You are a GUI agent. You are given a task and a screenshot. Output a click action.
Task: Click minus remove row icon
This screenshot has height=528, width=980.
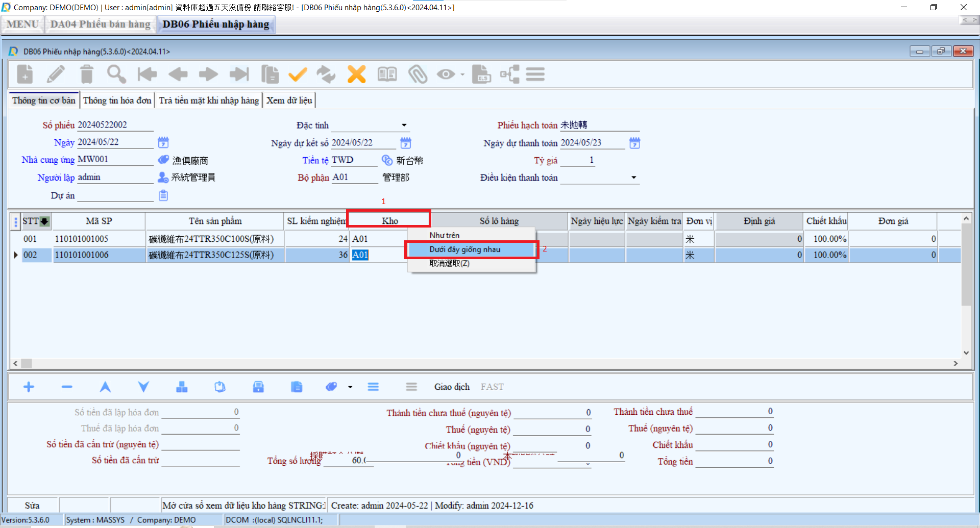pos(67,387)
